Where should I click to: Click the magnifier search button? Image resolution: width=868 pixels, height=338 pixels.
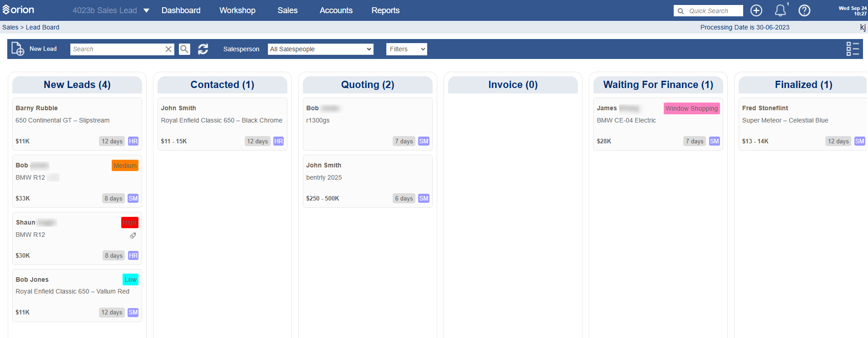tap(184, 49)
